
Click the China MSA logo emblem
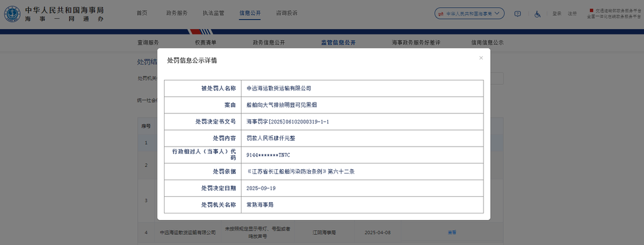click(x=11, y=14)
